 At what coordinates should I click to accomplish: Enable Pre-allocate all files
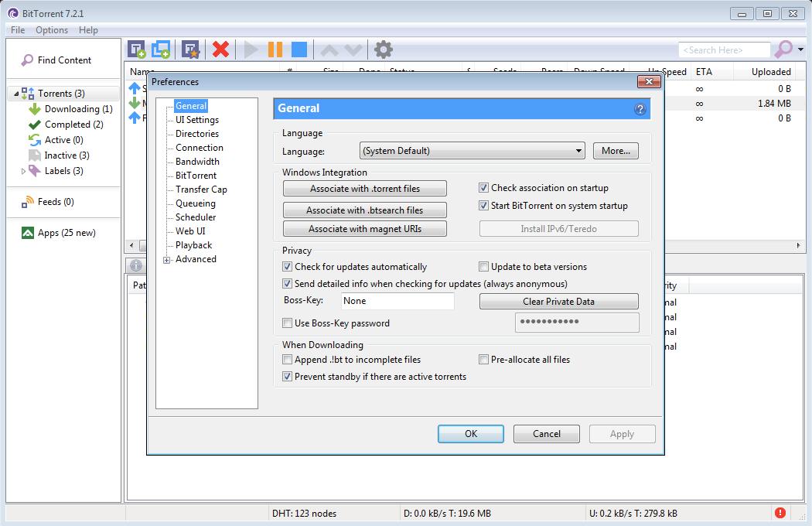pyautogui.click(x=483, y=359)
